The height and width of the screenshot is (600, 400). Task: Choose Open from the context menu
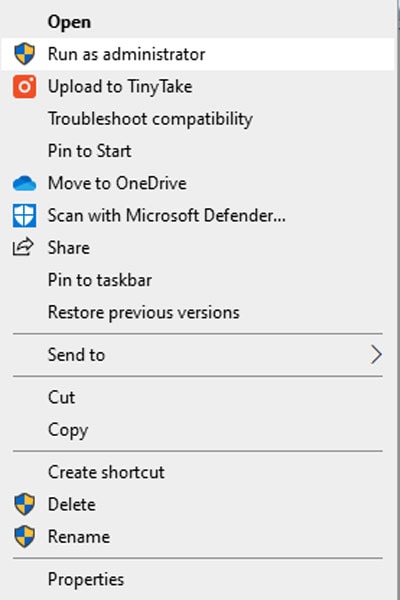pos(198,22)
